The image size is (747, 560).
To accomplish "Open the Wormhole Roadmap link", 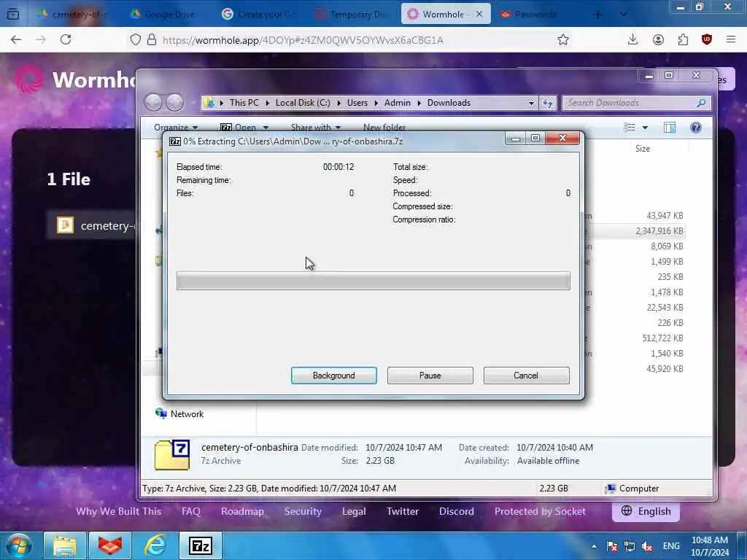I will (x=242, y=511).
